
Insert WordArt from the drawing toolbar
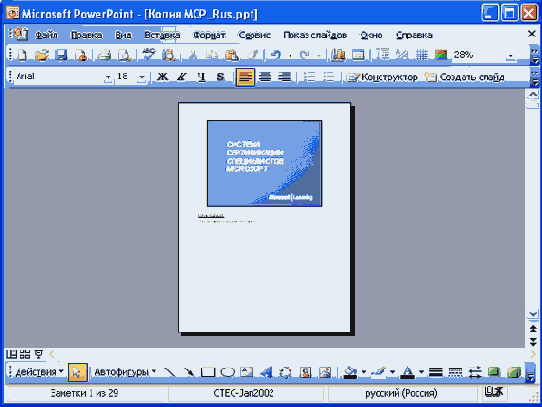pos(266,372)
